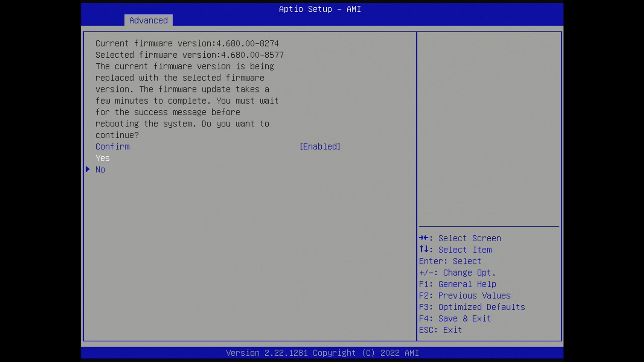Click the +/-: Change Opt. hint
The image size is (644, 362).
coord(457,273)
